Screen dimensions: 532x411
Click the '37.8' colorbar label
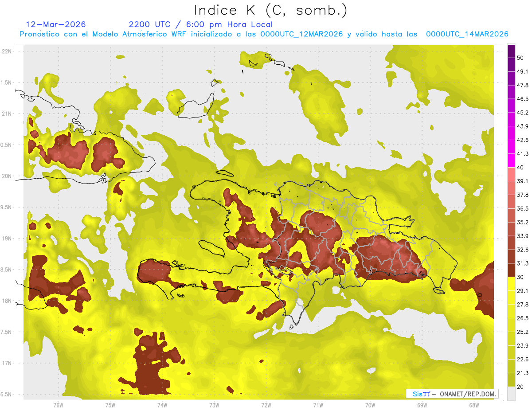tap(523, 195)
